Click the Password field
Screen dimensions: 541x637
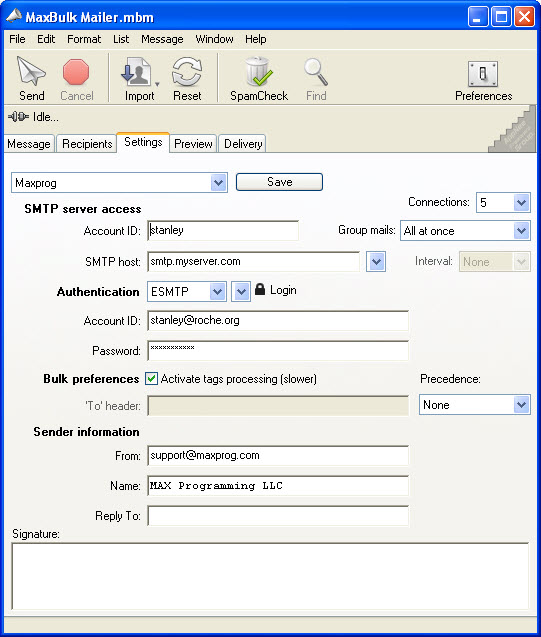tap(278, 351)
